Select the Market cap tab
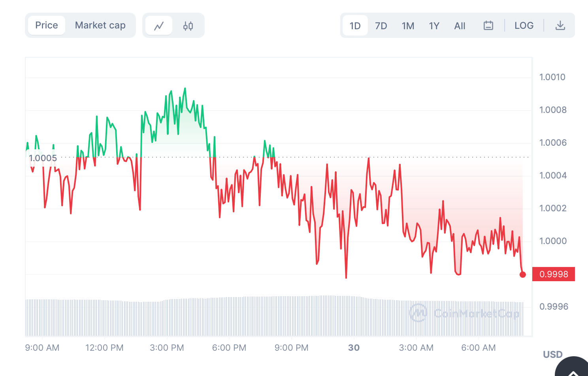588x376 pixels. coord(100,25)
